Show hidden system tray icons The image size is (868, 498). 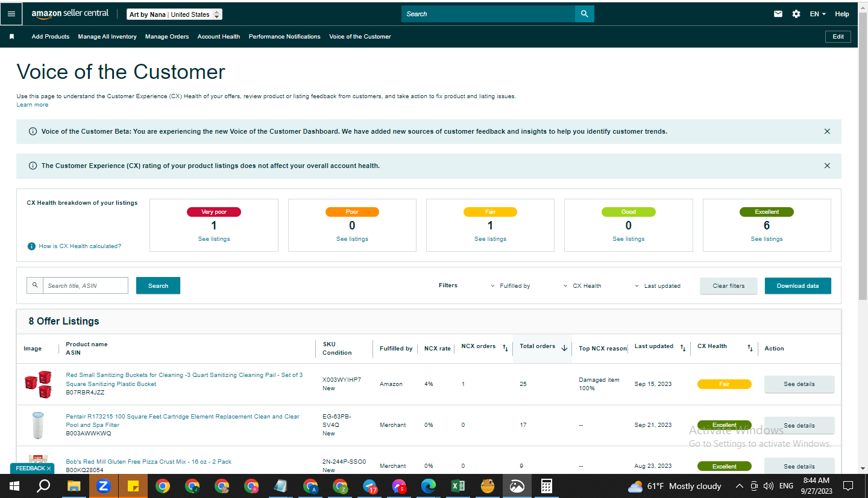click(x=740, y=486)
